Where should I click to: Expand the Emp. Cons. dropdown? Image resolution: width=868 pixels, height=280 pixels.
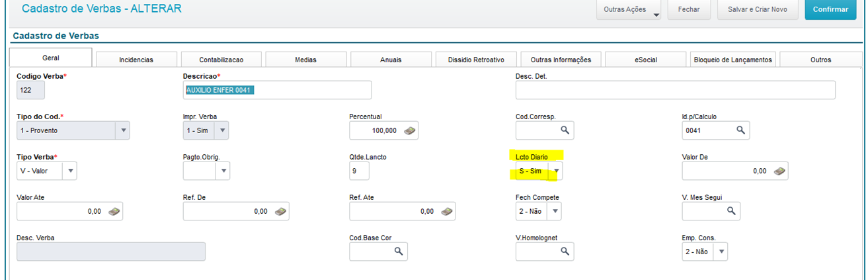721,252
